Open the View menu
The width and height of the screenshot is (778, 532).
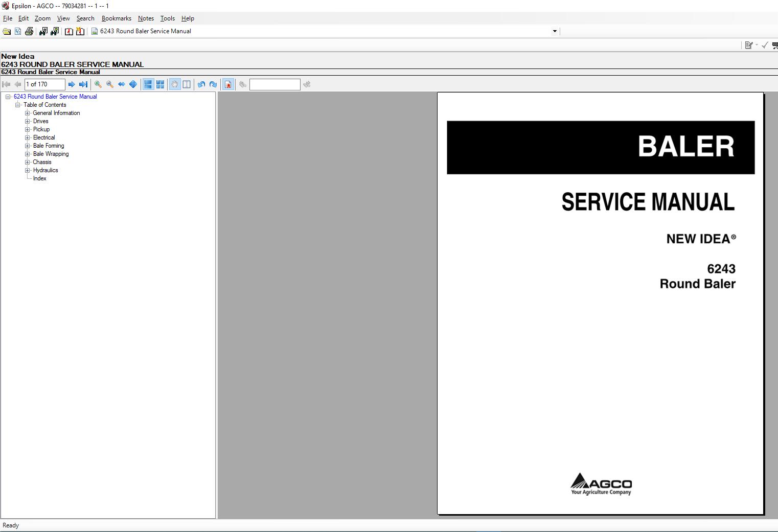point(63,18)
